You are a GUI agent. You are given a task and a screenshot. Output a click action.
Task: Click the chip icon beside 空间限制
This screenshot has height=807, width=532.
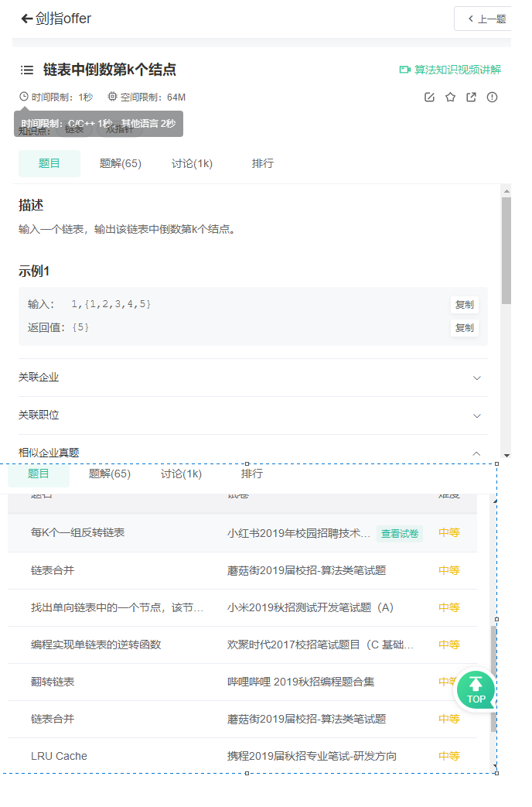(x=112, y=97)
